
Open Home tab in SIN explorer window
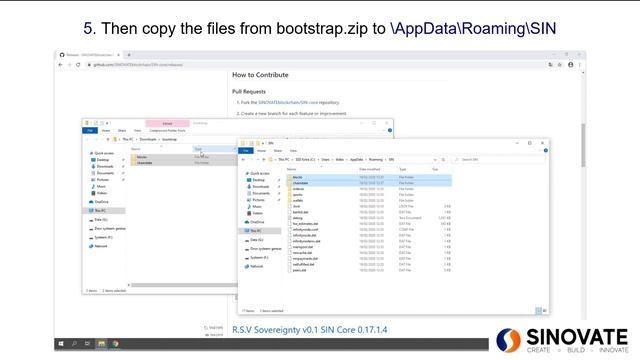(x=261, y=151)
